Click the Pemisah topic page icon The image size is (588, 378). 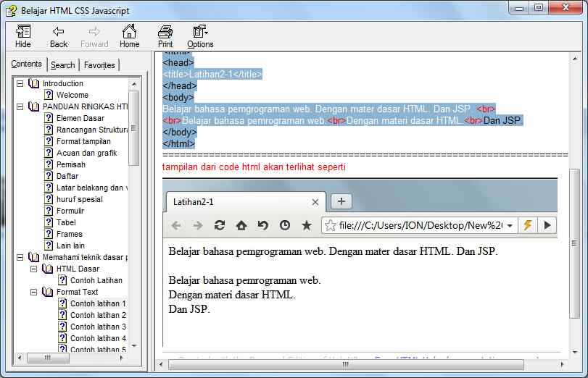(x=49, y=164)
